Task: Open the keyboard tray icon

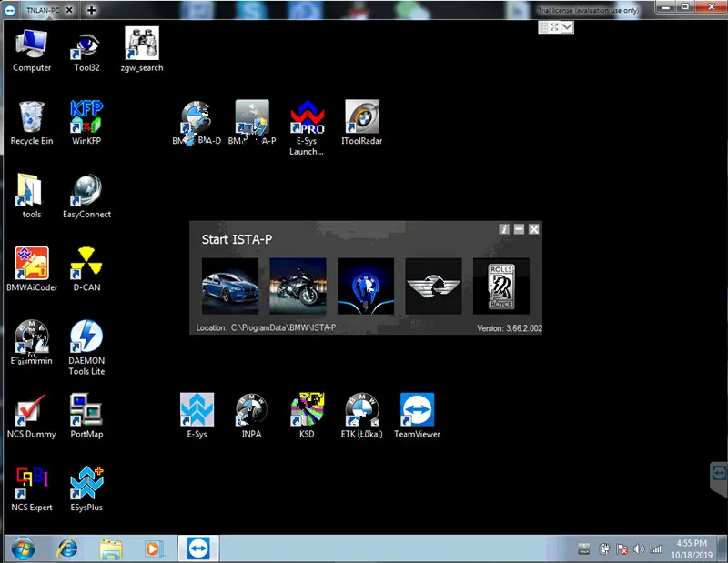Action: (x=584, y=549)
